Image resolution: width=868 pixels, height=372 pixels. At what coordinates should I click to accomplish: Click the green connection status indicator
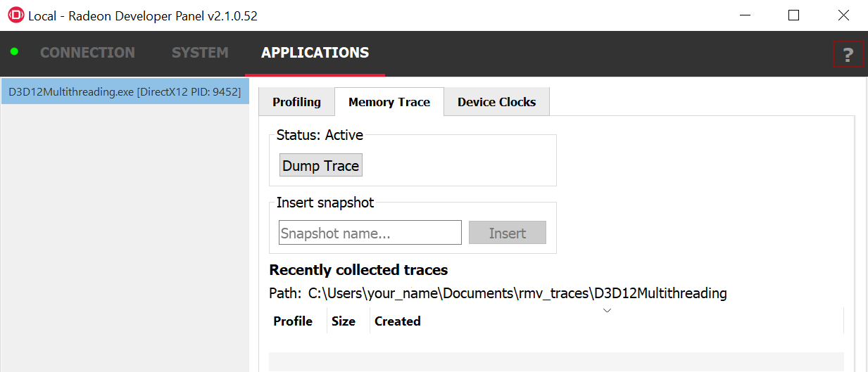point(14,52)
